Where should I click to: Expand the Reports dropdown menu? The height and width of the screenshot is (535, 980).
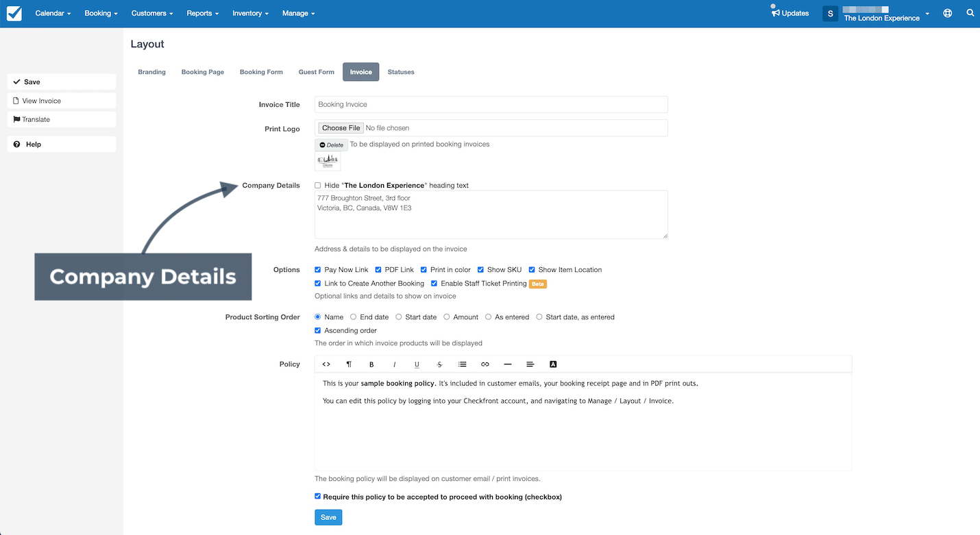[x=203, y=13]
